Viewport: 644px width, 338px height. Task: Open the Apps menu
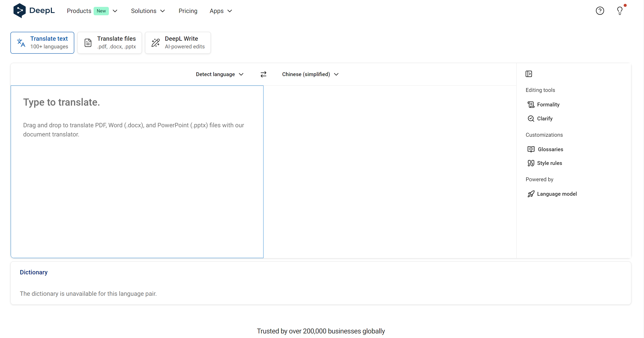(x=221, y=11)
